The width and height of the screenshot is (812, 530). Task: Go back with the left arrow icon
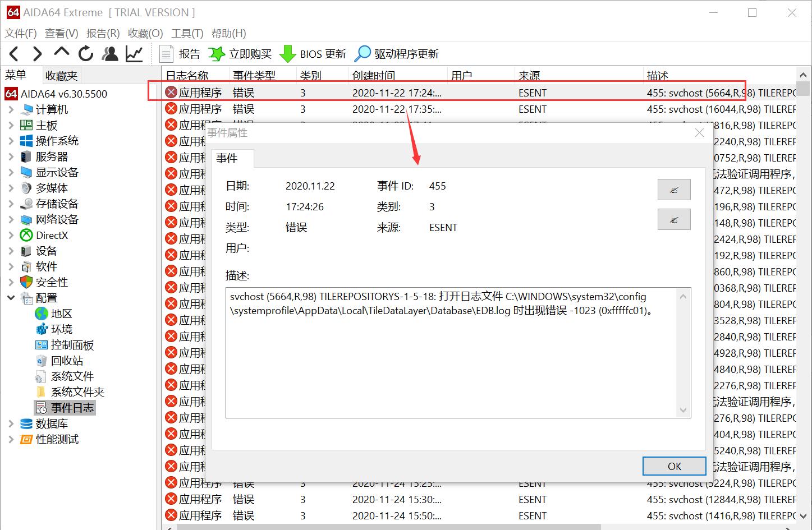click(14, 54)
